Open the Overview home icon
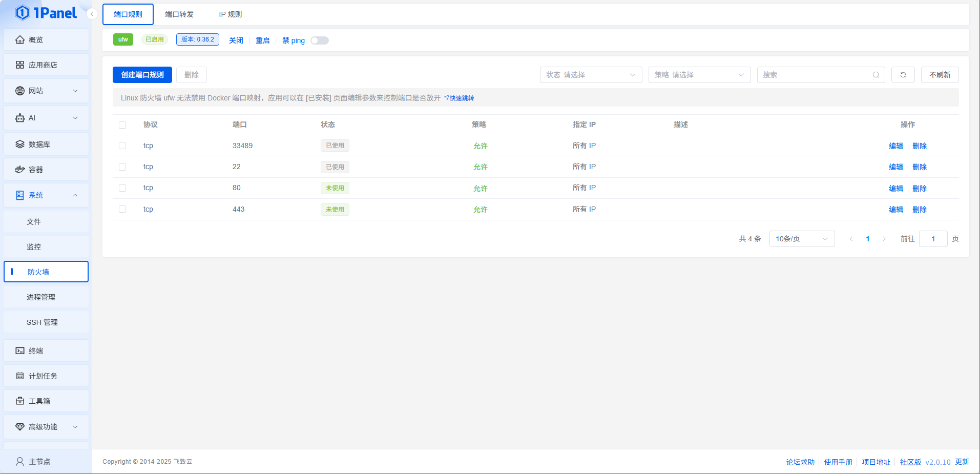Image resolution: width=980 pixels, height=474 pixels. (x=20, y=40)
